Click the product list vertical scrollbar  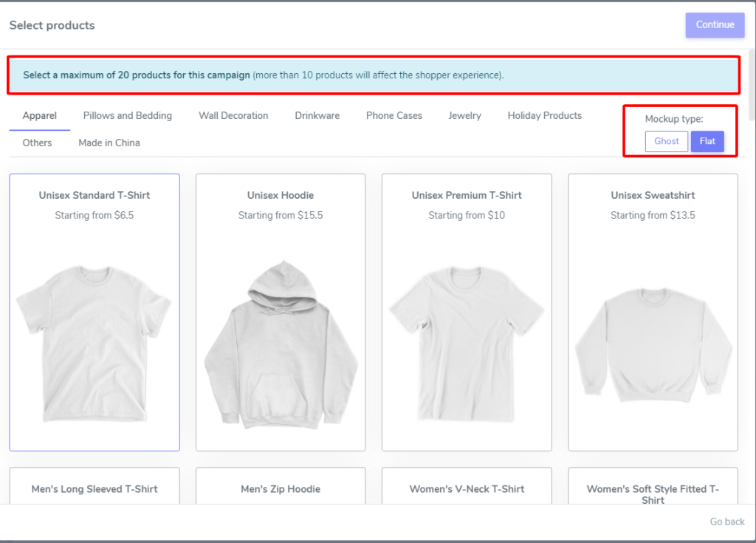pos(752,84)
